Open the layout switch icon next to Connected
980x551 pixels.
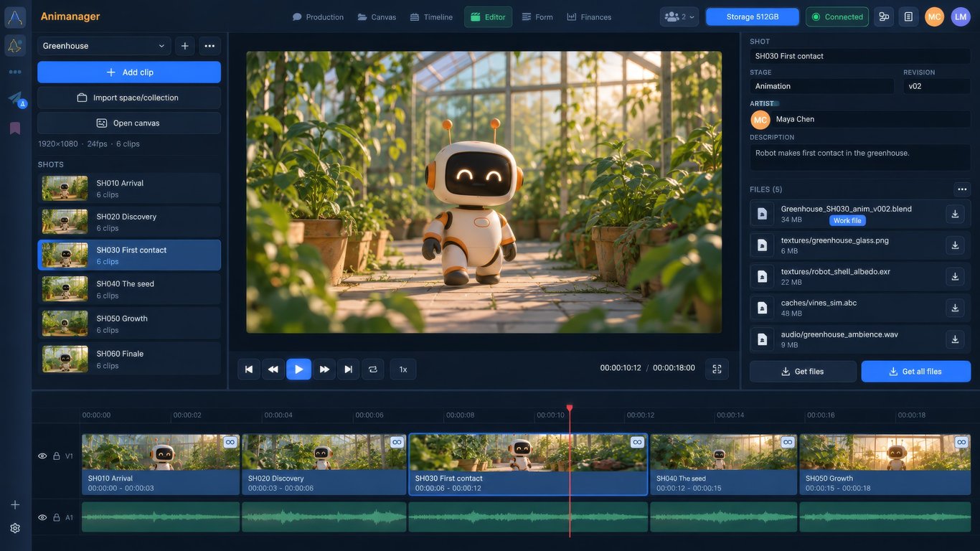(884, 17)
